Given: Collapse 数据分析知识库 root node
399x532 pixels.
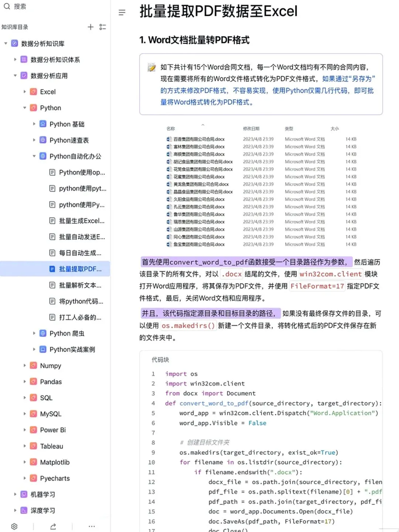Looking at the screenshot, I should (6, 44).
